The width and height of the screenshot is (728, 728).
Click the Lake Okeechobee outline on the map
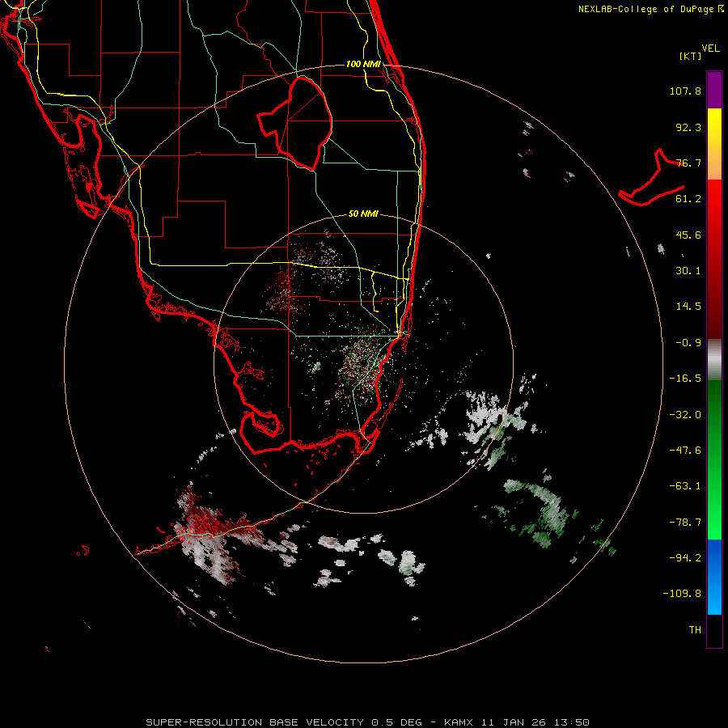click(294, 123)
